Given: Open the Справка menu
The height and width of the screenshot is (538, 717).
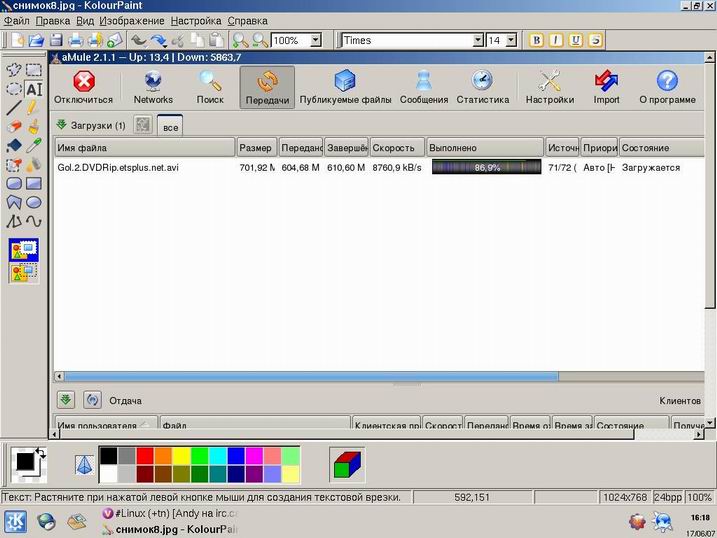Looking at the screenshot, I should pos(247,20).
